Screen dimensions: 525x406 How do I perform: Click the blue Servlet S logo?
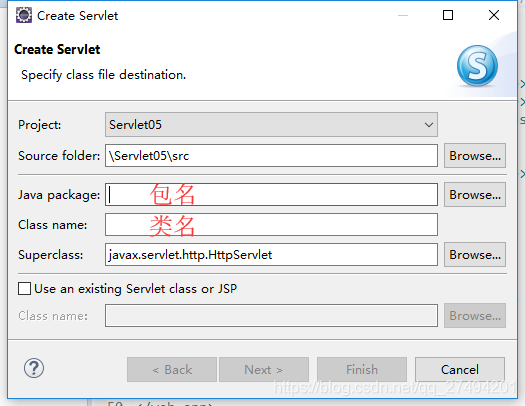click(477, 66)
